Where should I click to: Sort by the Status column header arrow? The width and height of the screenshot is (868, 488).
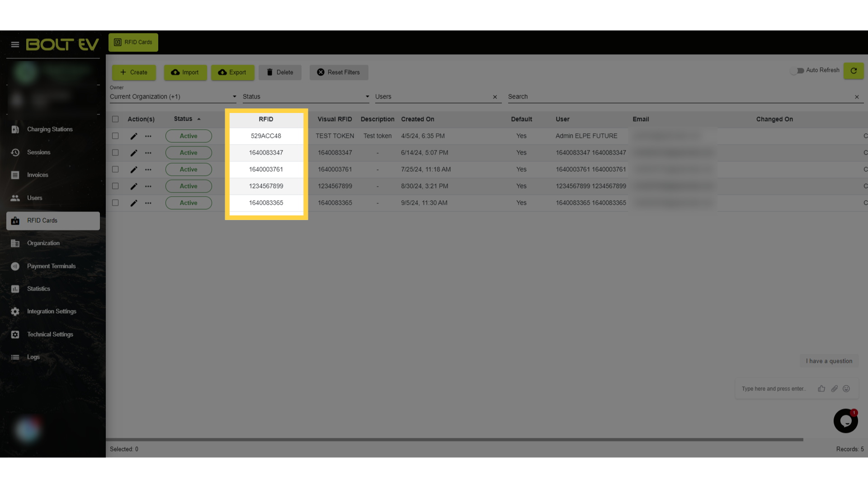[x=199, y=119]
